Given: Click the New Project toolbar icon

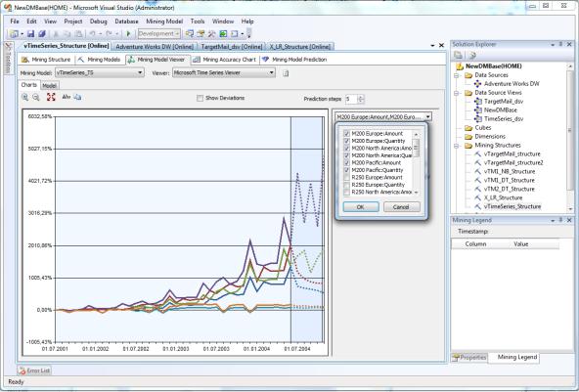Looking at the screenshot, I should point(14,34).
